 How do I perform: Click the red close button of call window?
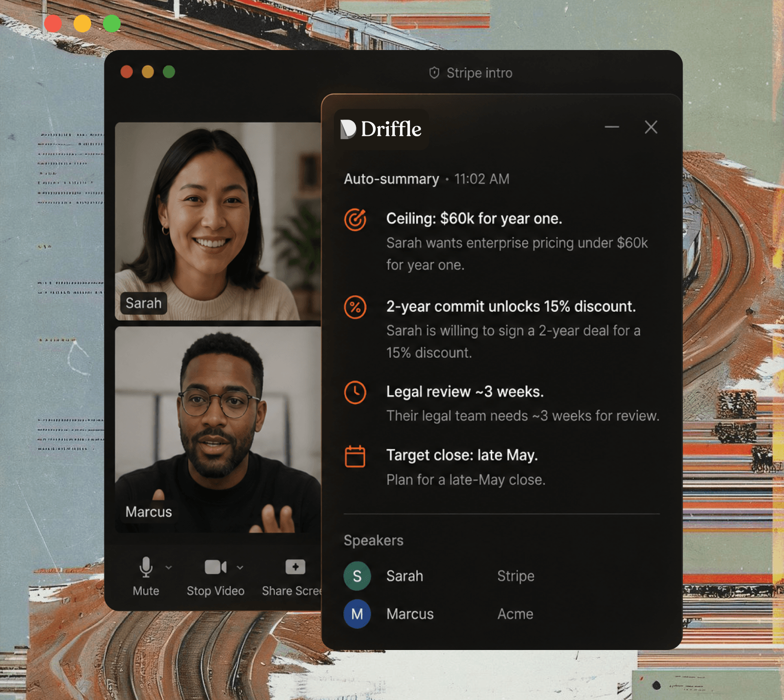click(x=127, y=72)
